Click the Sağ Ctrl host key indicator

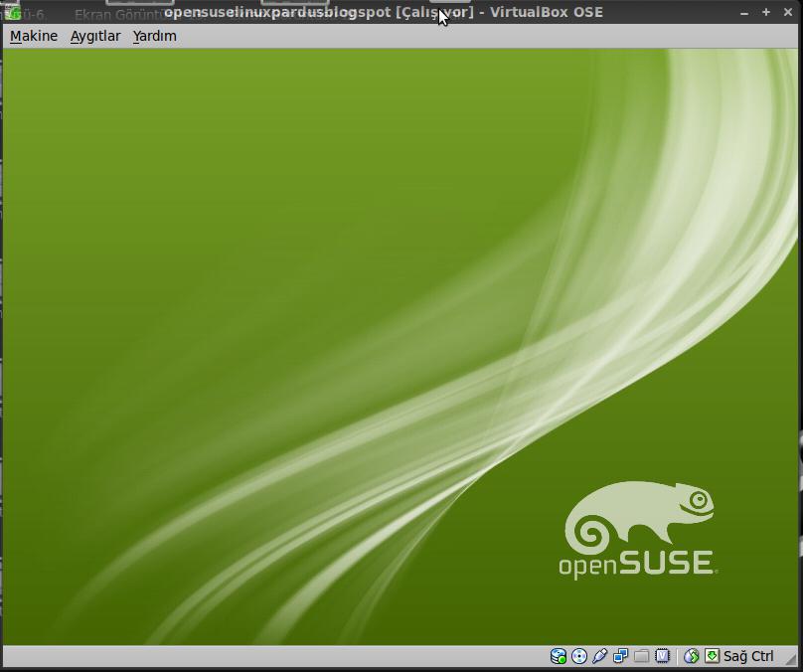point(747,655)
